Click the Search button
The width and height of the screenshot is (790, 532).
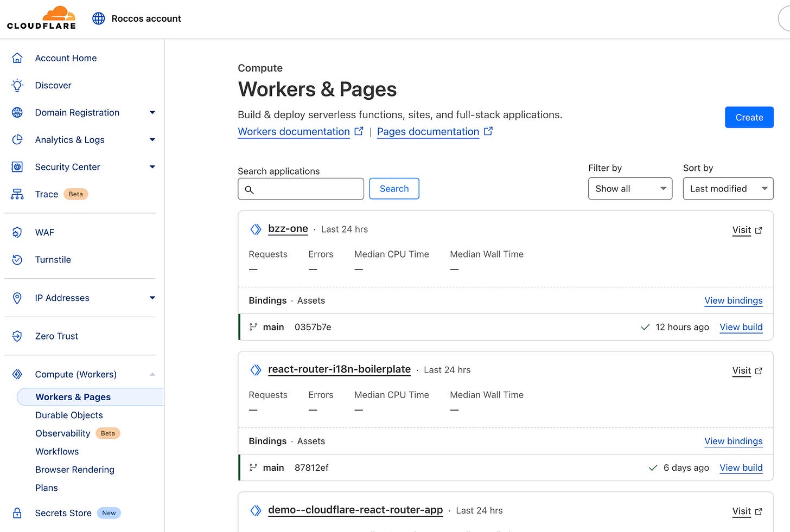coord(394,189)
